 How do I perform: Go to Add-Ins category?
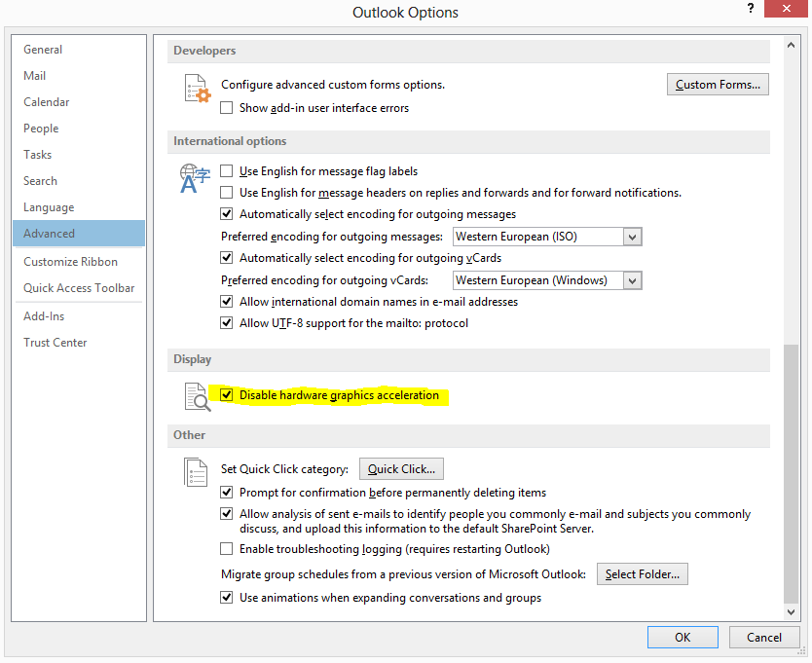79,316
